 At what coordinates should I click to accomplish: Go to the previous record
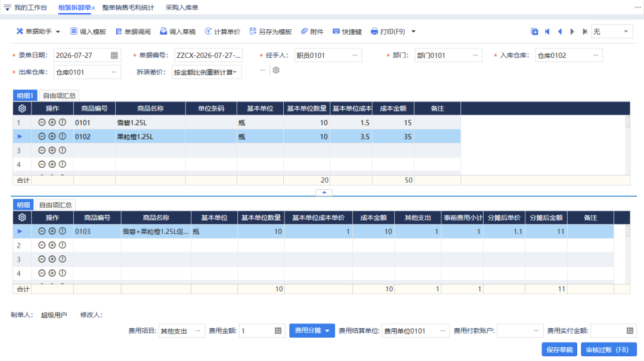click(x=560, y=32)
